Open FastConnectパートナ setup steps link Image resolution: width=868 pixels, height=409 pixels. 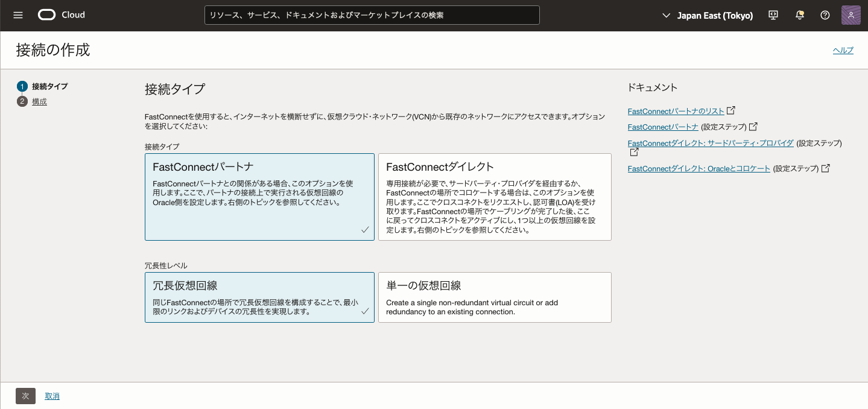point(663,127)
